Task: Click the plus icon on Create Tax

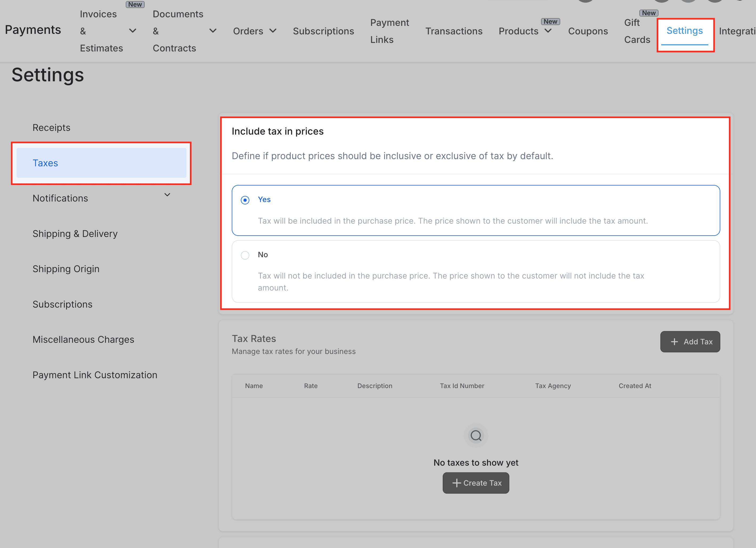Action: pyautogui.click(x=456, y=483)
